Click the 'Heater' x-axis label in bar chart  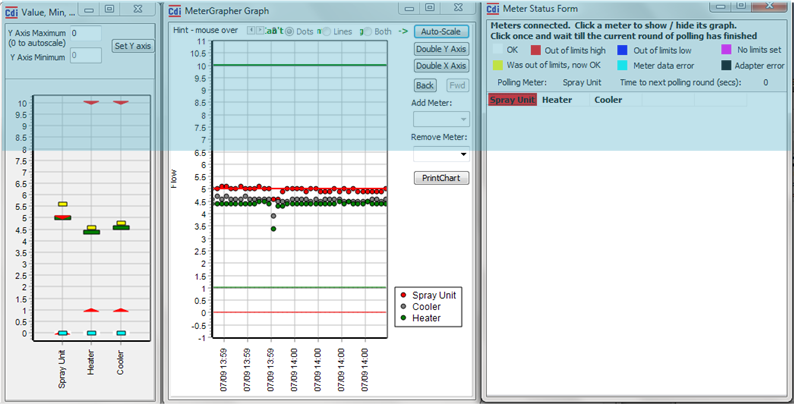[91, 362]
